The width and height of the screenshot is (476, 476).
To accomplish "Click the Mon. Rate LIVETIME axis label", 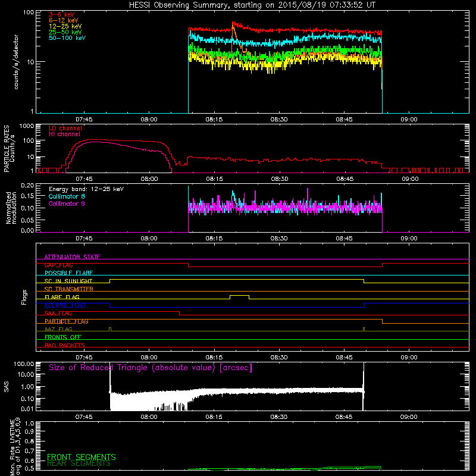I will click(x=15, y=446).
